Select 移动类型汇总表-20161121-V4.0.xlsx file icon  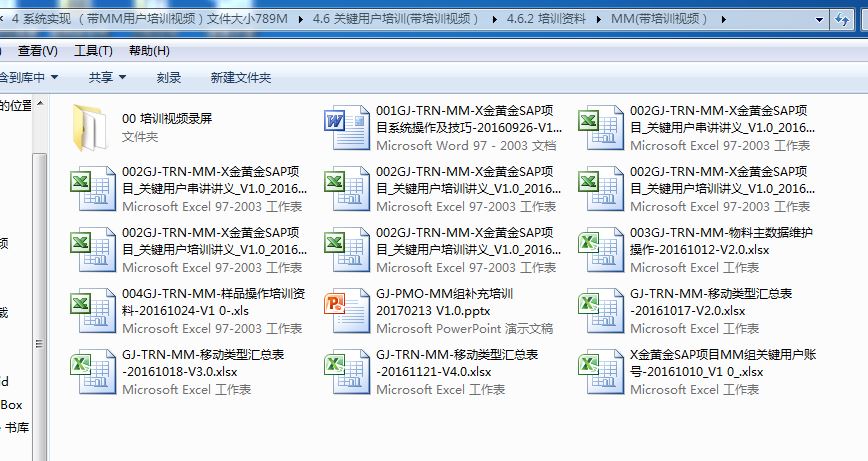[x=347, y=371]
